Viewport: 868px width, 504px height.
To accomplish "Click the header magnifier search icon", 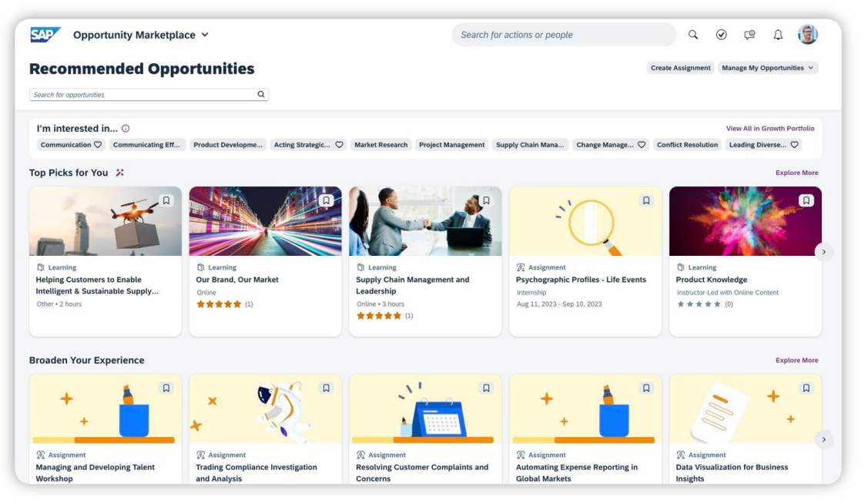I will (x=693, y=35).
